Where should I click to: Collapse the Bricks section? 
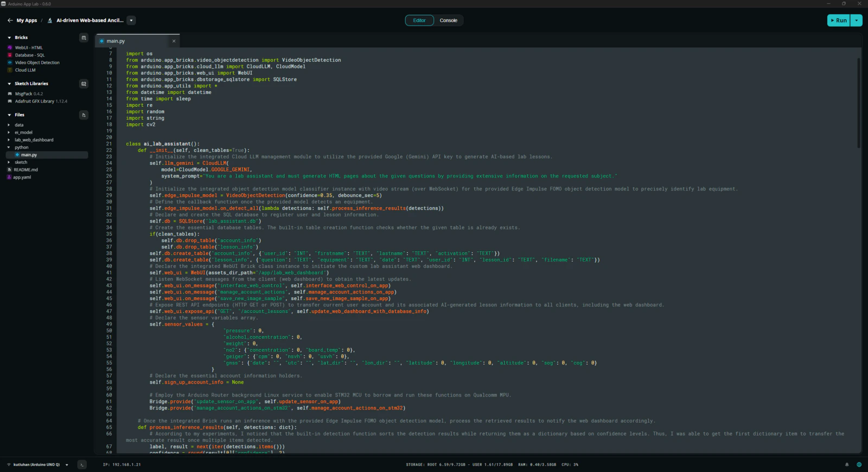(9, 37)
